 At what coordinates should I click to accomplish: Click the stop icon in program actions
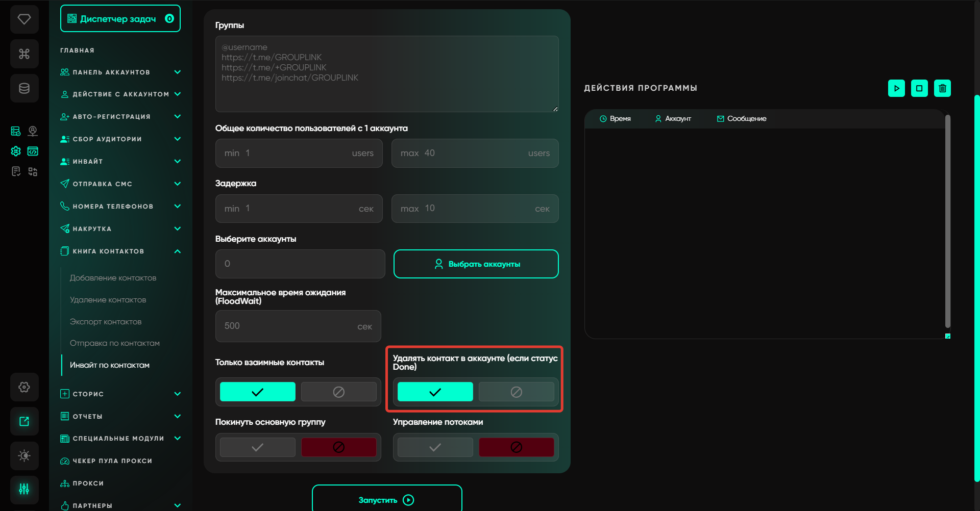919,88
